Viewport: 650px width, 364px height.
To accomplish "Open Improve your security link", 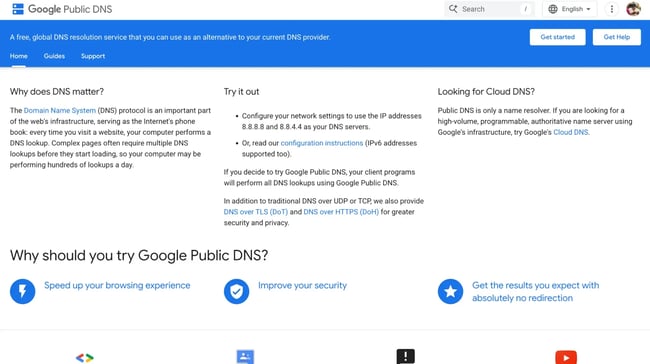I will (302, 285).
